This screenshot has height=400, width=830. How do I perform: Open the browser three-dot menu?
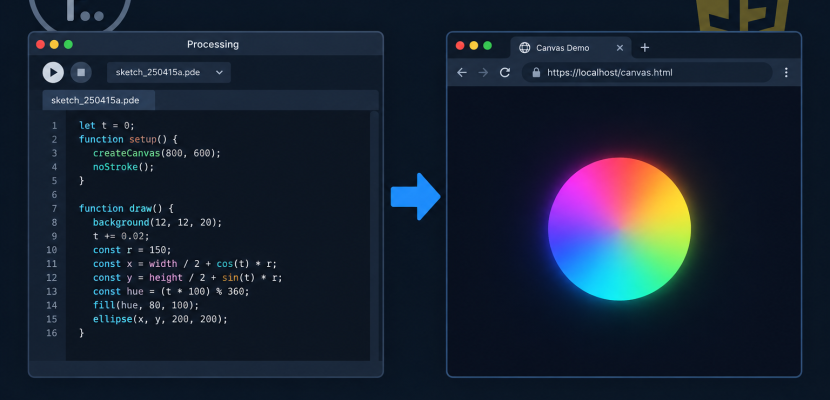click(x=786, y=72)
